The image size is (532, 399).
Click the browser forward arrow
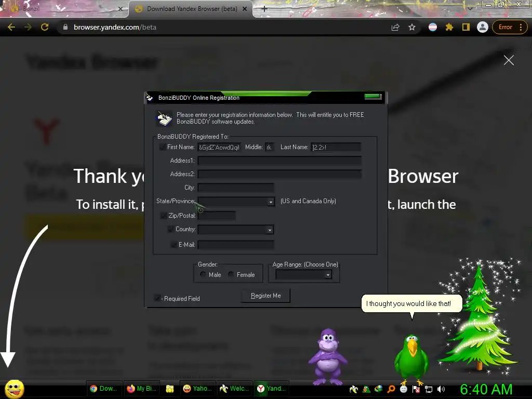click(x=28, y=27)
